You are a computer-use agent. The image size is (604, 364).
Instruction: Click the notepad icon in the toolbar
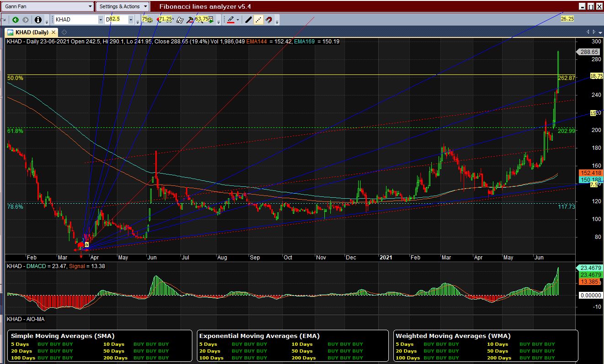click(180, 20)
